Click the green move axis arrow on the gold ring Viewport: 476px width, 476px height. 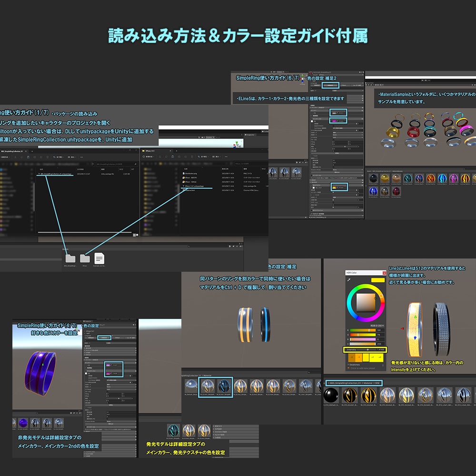[416, 317]
